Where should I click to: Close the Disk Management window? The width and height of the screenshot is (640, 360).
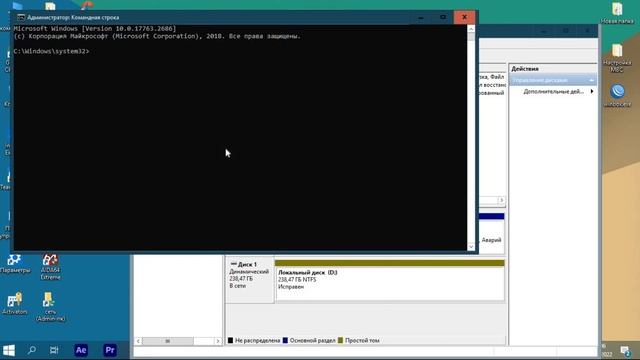tap(588, 31)
